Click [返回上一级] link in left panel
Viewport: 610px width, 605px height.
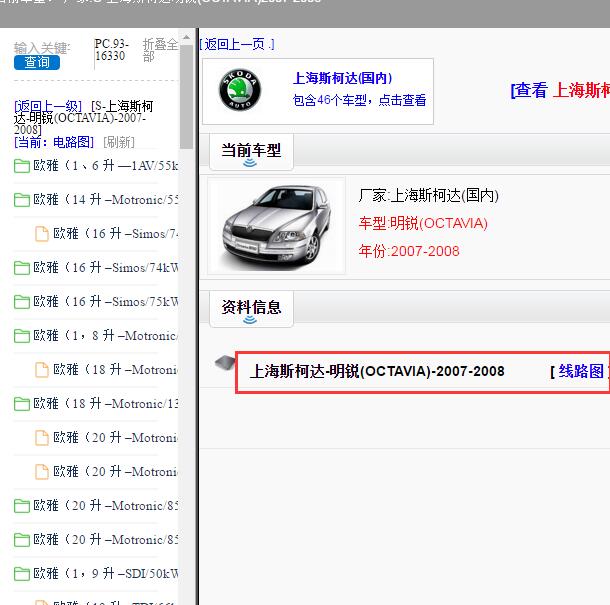48,106
